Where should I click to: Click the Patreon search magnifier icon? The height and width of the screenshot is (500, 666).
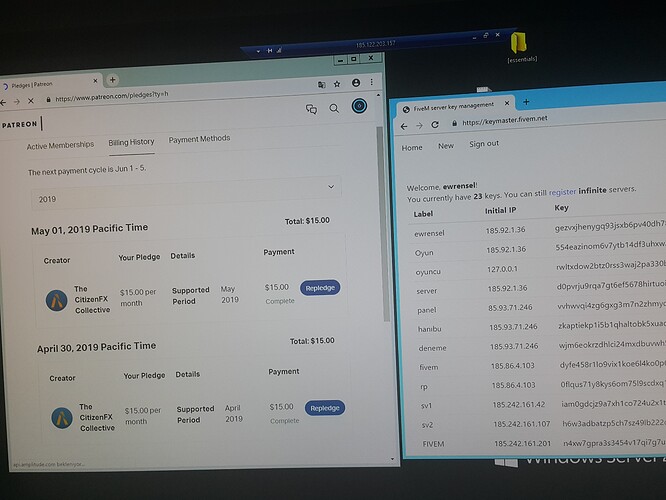click(x=334, y=108)
